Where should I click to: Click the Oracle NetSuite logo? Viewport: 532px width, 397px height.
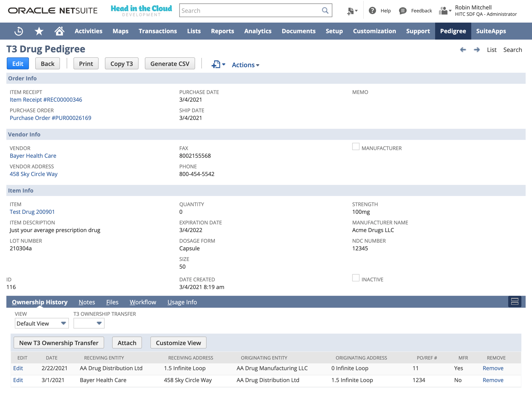[x=53, y=11]
